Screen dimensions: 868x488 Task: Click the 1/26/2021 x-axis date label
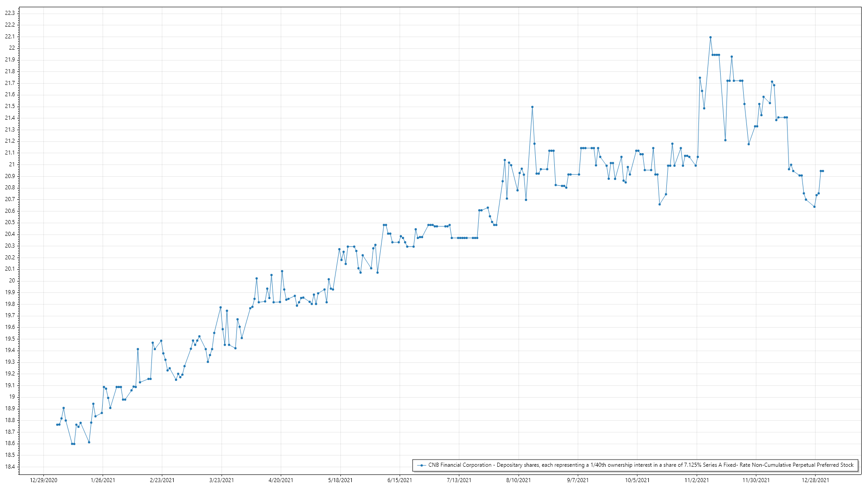[103, 480]
